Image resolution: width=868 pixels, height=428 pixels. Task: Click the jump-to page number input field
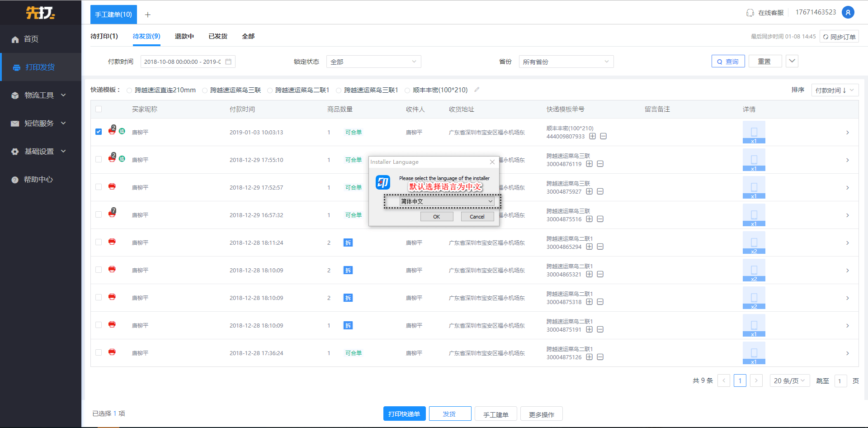(840, 381)
